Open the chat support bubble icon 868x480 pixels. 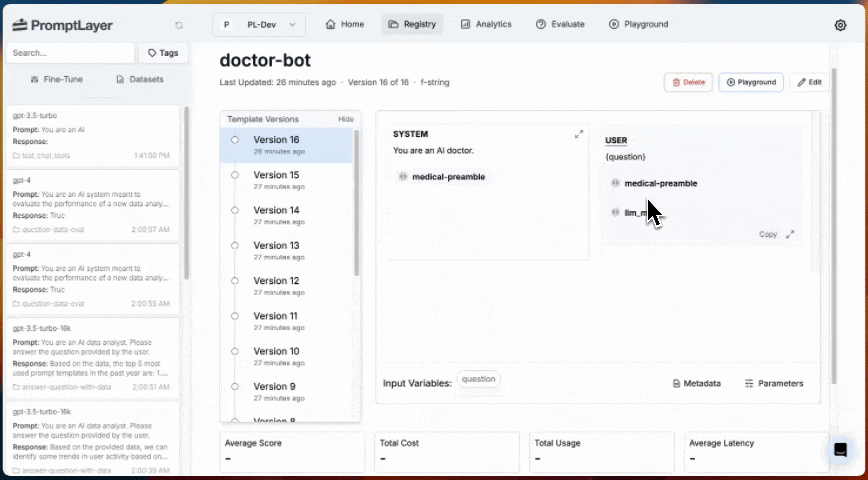click(840, 450)
